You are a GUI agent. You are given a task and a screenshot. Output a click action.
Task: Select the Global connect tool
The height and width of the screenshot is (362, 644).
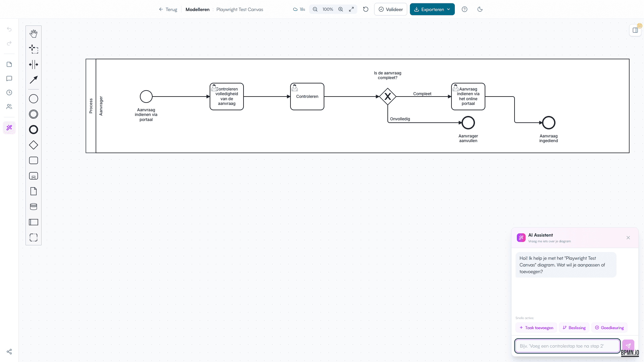pos(34,80)
